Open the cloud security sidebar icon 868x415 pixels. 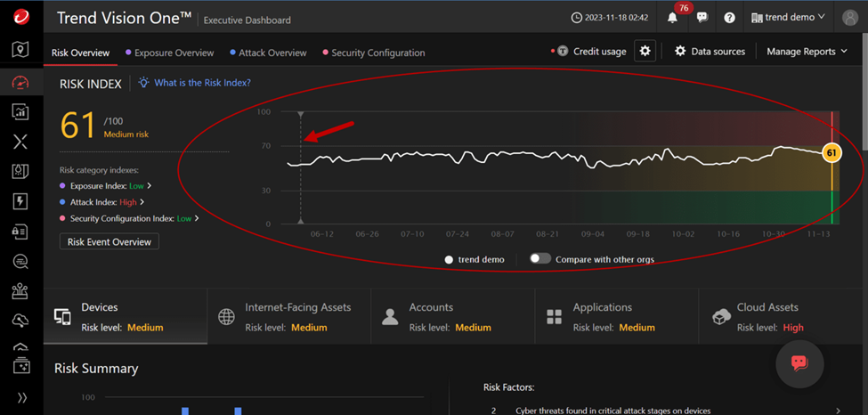tap(20, 321)
